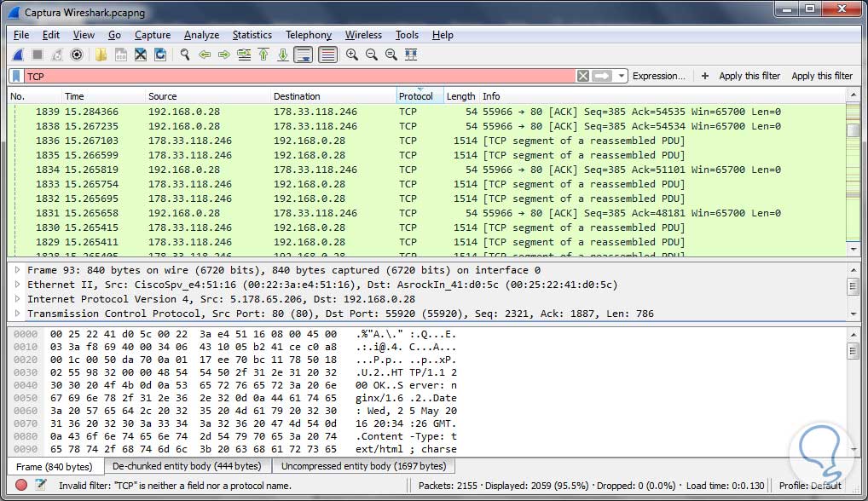The width and height of the screenshot is (868, 501).
Task: Close this capture file with the X-file icon
Action: pyautogui.click(x=141, y=55)
